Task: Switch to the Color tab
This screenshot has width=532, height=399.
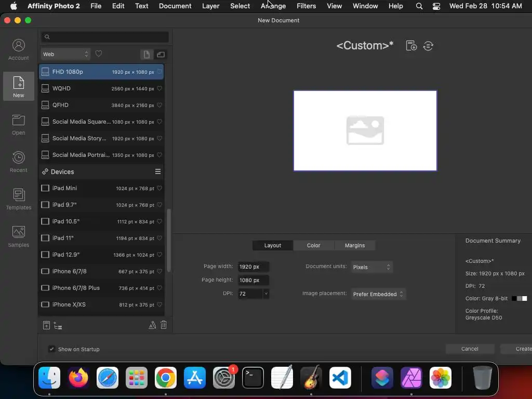Action: (x=313, y=245)
